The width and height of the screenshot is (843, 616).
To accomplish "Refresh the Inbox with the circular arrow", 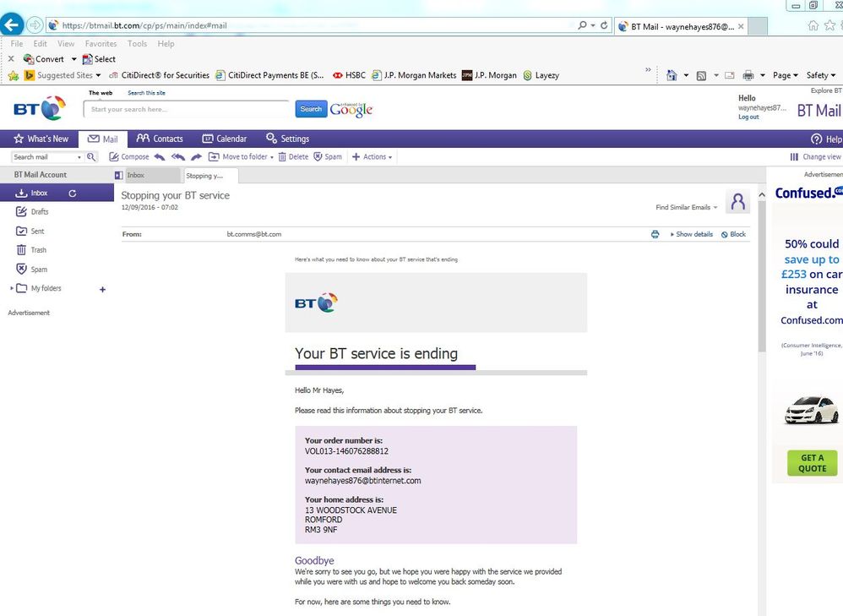I will coord(73,194).
